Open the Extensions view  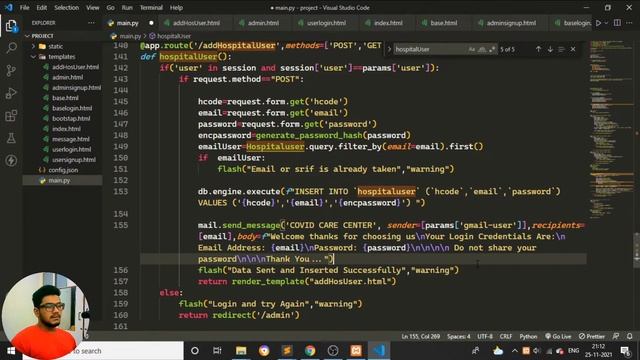(11, 116)
